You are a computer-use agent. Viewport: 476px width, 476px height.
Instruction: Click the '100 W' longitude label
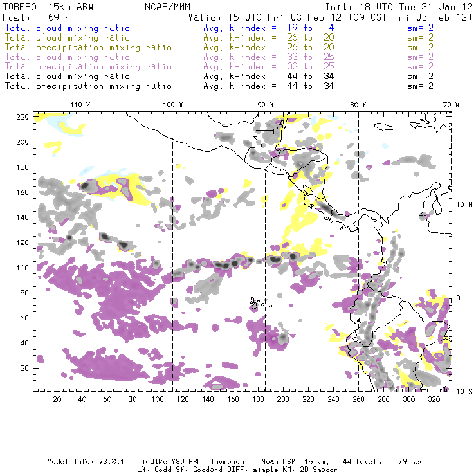[x=173, y=105]
